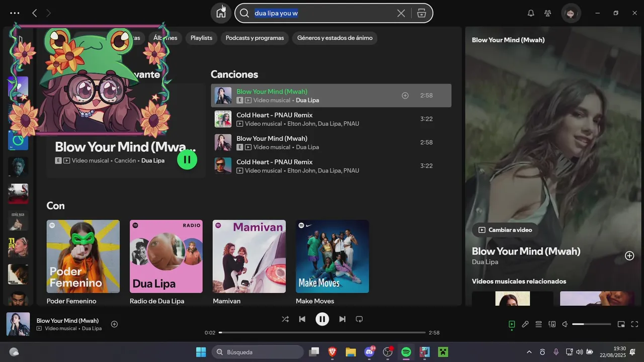Switch to Géneros y estados de ánimo filter
The width and height of the screenshot is (644, 362).
[x=335, y=38]
